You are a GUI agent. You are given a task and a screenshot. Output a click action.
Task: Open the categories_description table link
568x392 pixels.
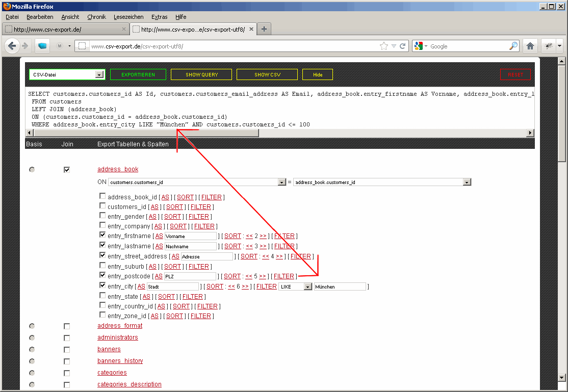(130, 384)
